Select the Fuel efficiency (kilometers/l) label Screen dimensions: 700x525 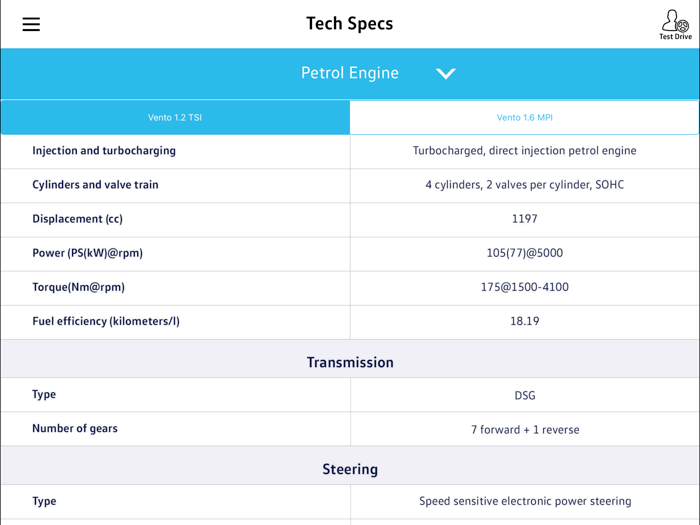point(106,321)
